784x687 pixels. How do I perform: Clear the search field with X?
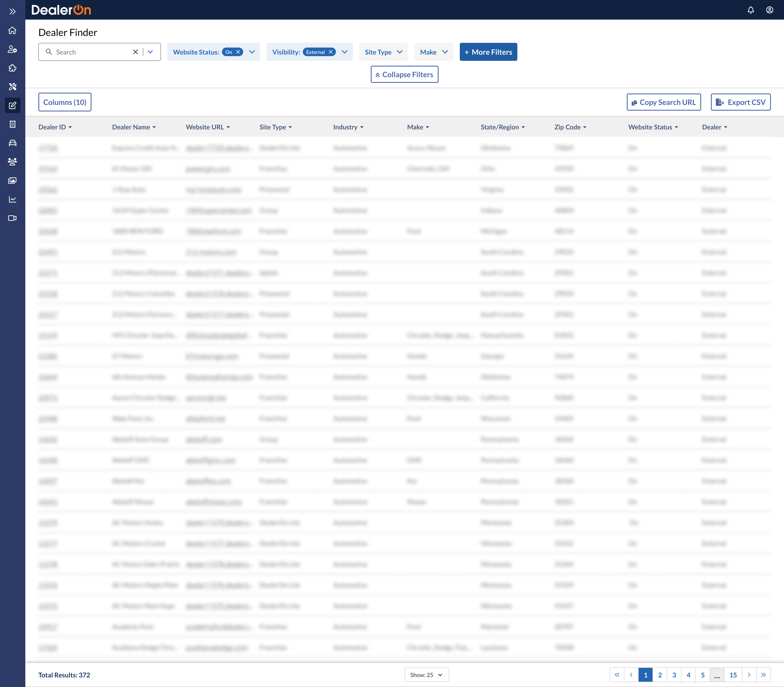tap(135, 52)
